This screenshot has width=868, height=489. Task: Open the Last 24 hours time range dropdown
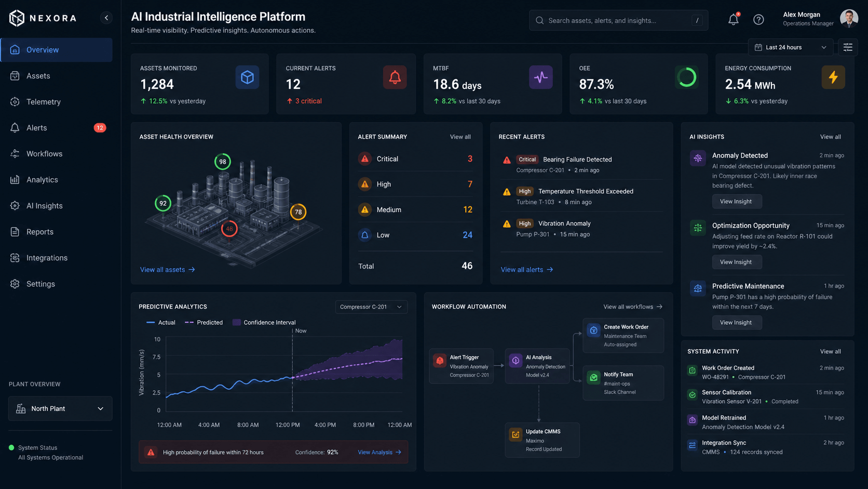790,47
